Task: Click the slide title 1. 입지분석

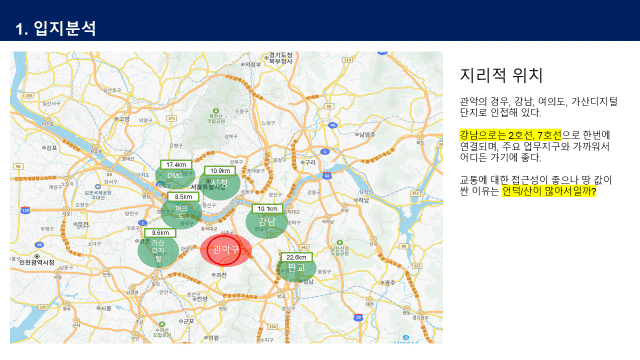Action: [56, 29]
